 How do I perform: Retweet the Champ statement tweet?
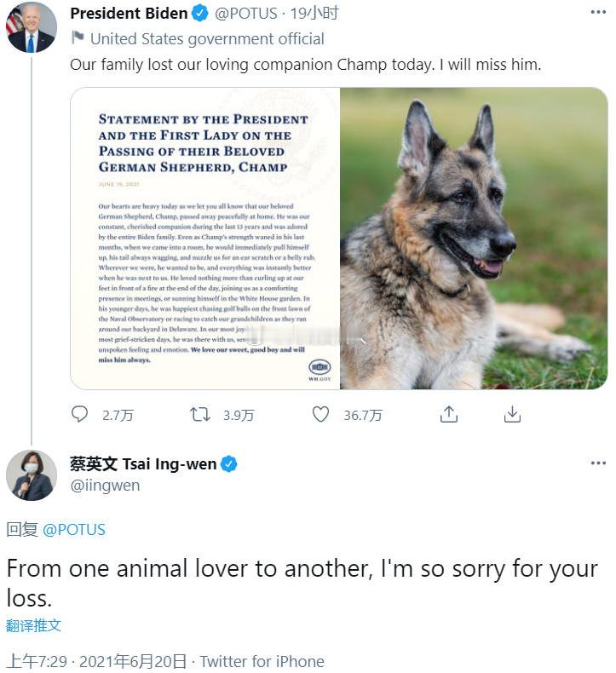(200, 414)
